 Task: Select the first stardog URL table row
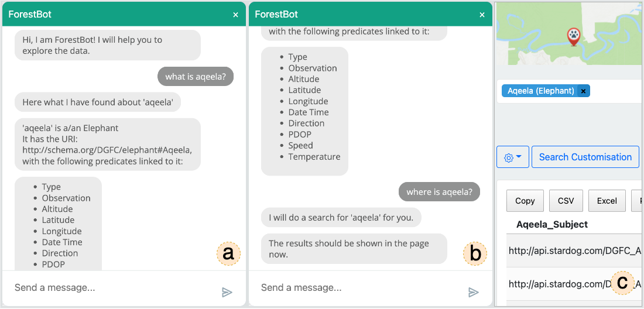click(574, 250)
